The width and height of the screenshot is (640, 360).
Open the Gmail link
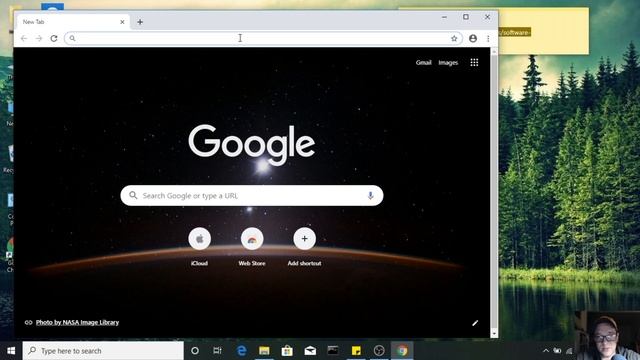click(x=423, y=62)
